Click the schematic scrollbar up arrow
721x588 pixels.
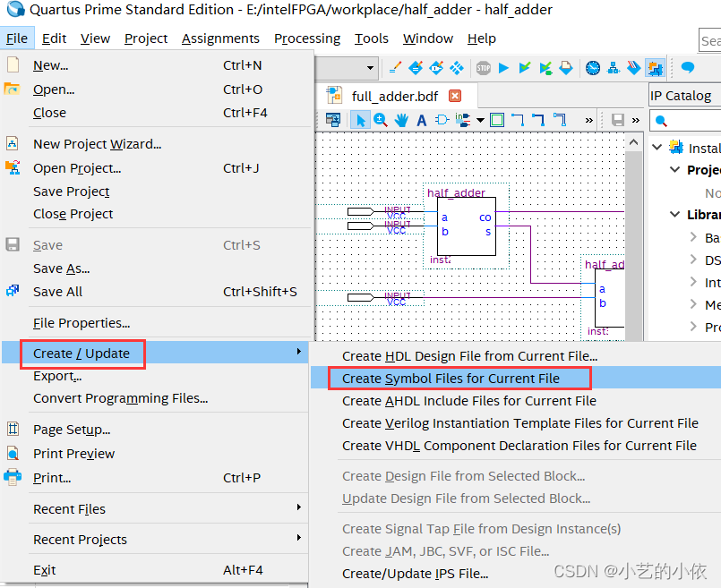633,142
